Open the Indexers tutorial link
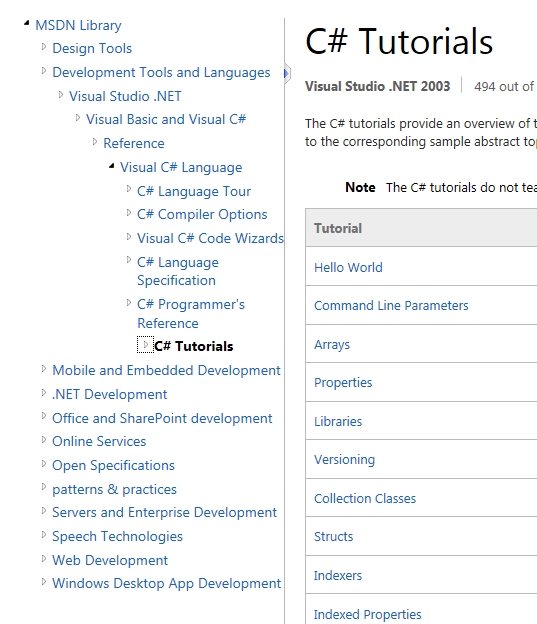This screenshot has height=624, width=537. pos(338,575)
